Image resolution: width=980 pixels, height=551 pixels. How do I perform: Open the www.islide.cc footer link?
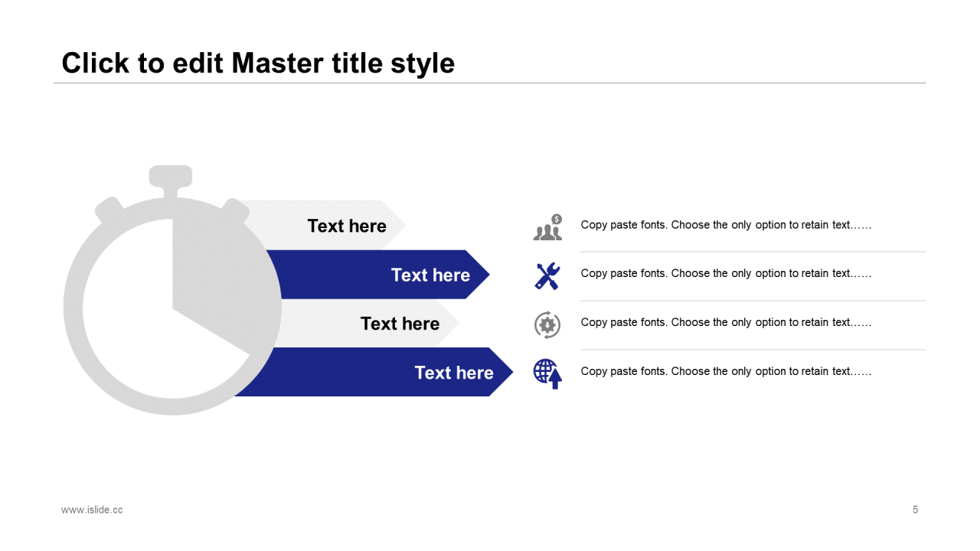[92, 510]
